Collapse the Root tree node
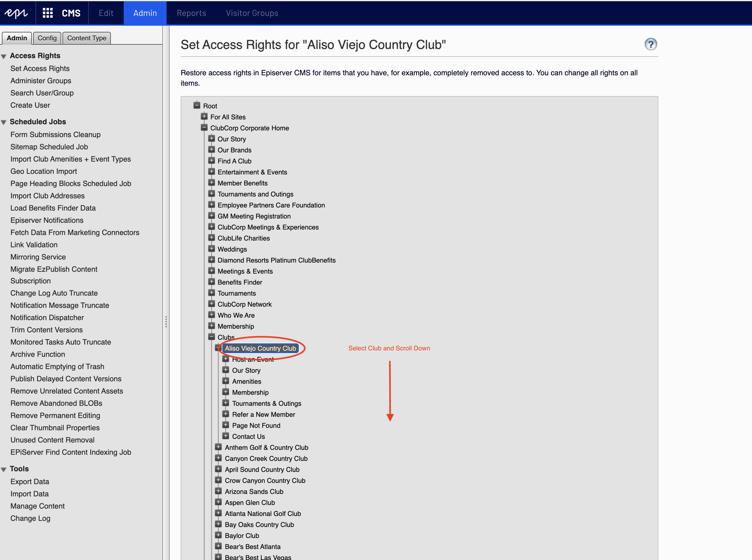This screenshot has width=752, height=560. (197, 105)
